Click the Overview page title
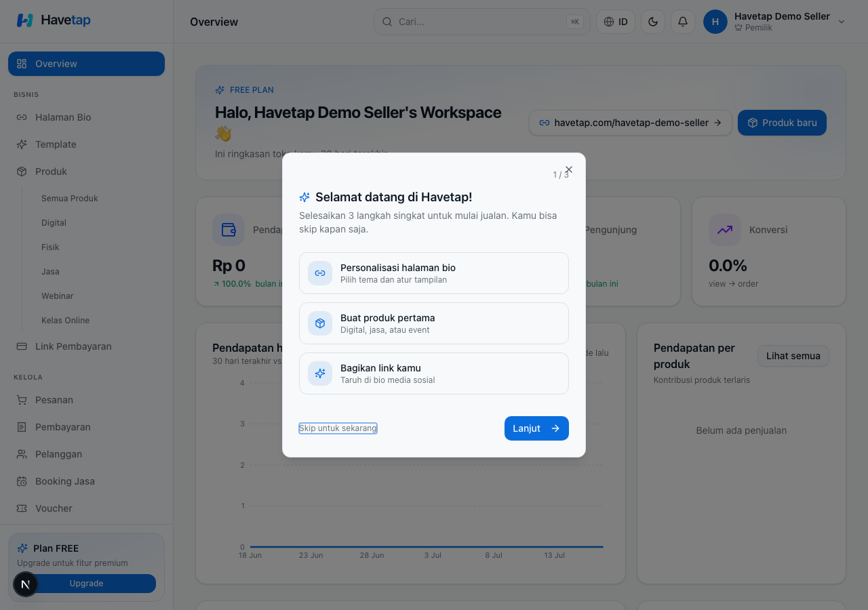Viewport: 868px width, 610px height. (214, 22)
